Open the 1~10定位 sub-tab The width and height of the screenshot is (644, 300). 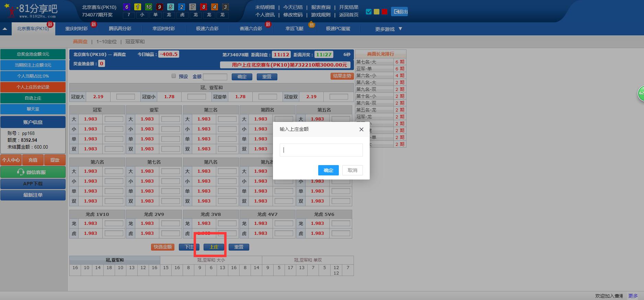106,42
